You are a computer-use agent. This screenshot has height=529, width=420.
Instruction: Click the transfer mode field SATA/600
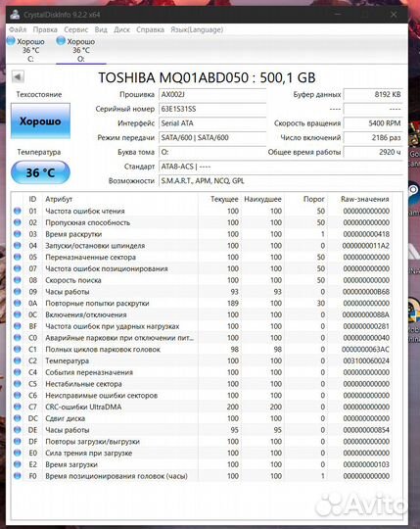click(212, 138)
